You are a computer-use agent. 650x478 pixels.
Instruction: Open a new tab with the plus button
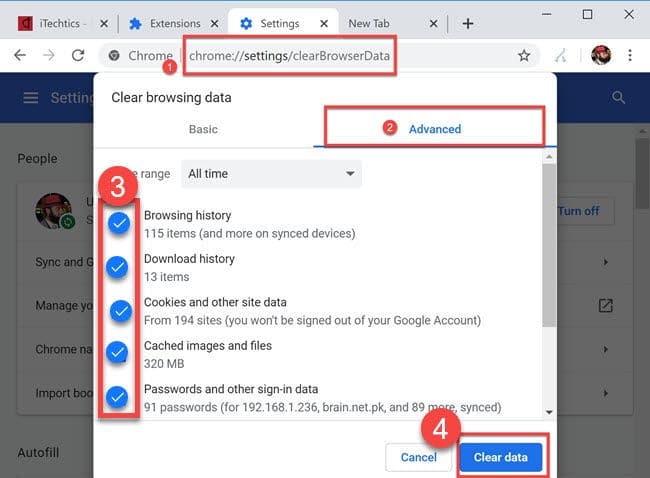(x=468, y=24)
